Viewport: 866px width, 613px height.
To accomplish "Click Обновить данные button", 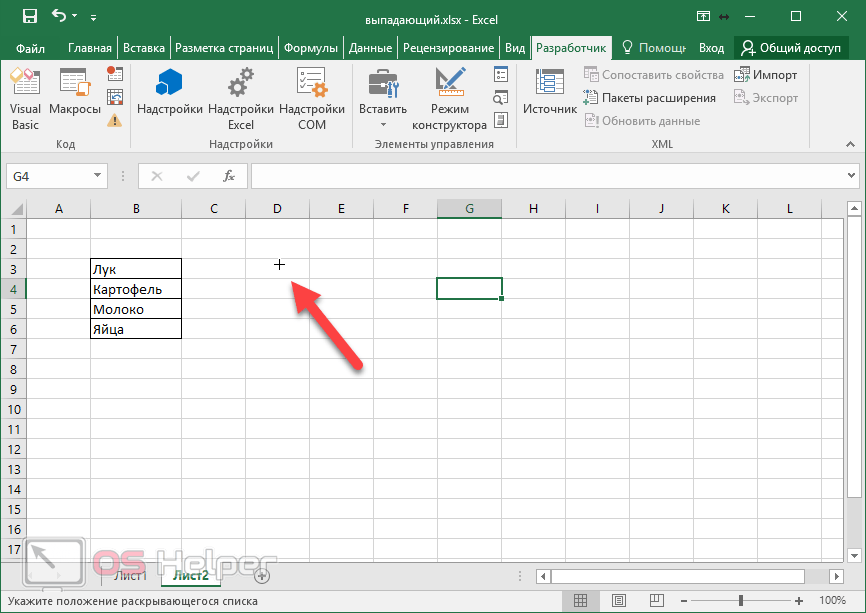I will coord(642,121).
